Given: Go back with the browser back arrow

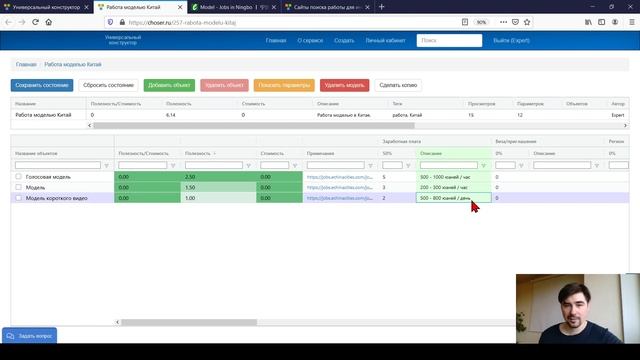Looking at the screenshot, I should pyautogui.click(x=9, y=22).
